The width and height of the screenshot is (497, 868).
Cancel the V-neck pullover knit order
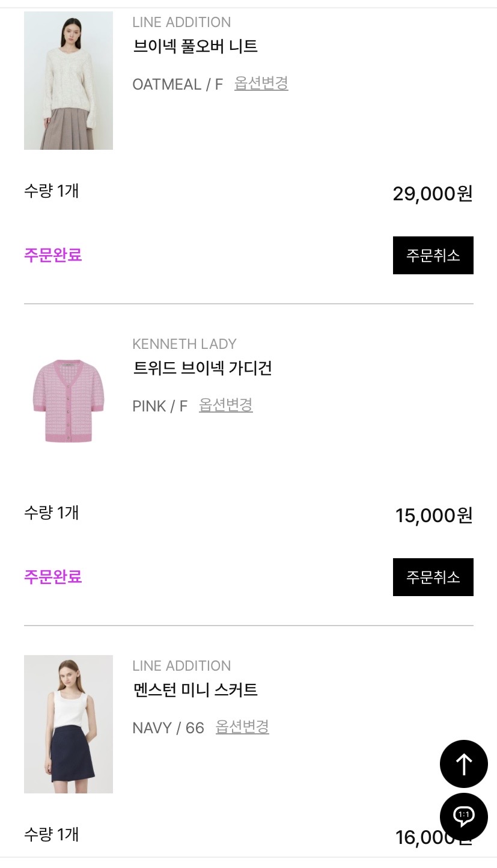pos(433,255)
